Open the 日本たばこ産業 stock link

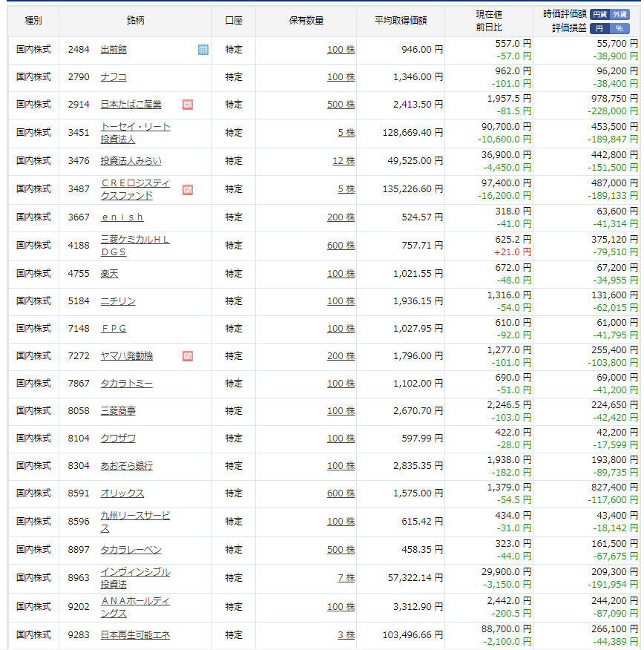coord(131,105)
